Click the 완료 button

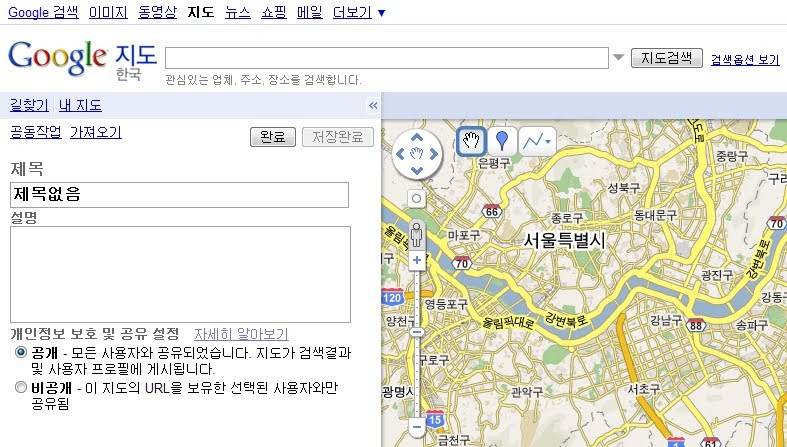pyautogui.click(x=273, y=137)
